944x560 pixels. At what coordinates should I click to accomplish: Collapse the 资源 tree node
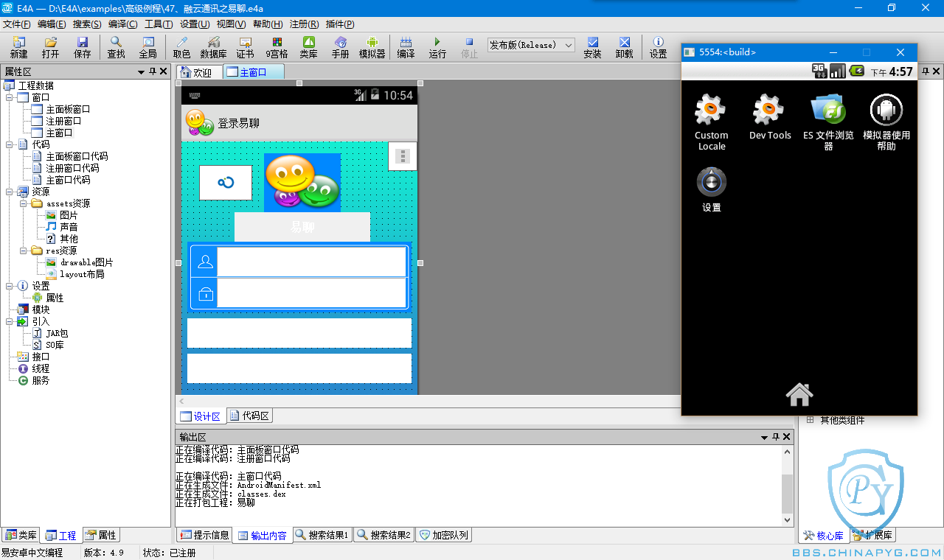point(10,192)
